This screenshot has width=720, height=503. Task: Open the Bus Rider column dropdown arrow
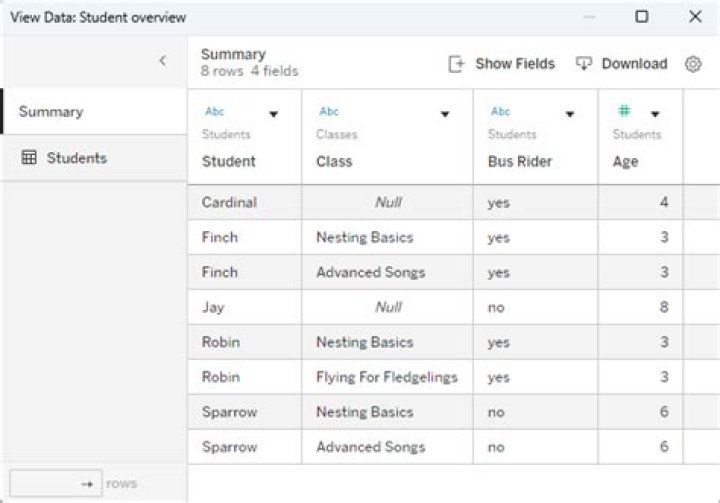coord(570,114)
